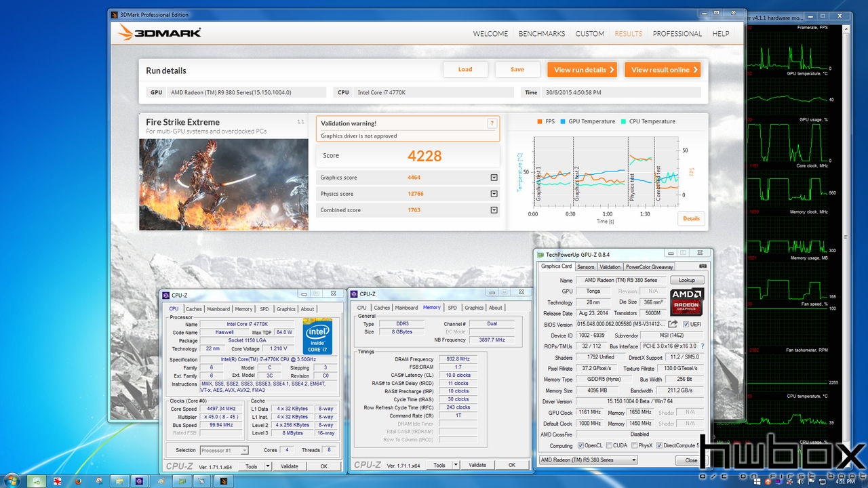The width and height of the screenshot is (868, 488).
Task: Switch to 3DMark orange taskbar icon
Action: 223,481
